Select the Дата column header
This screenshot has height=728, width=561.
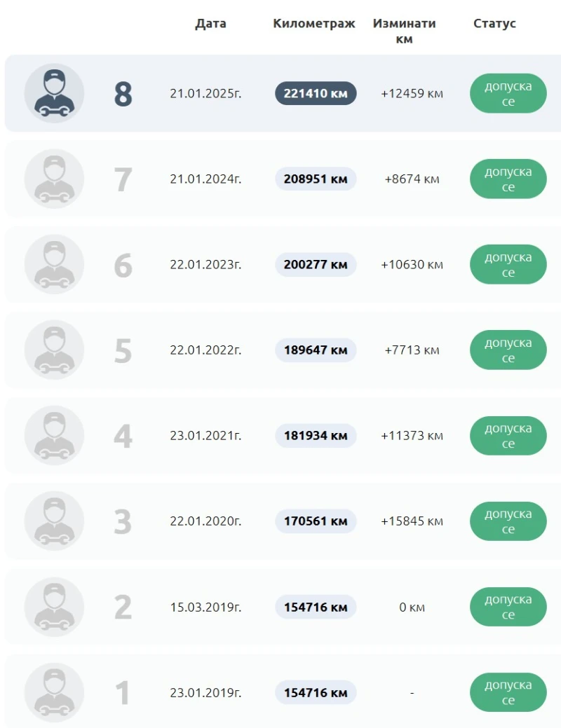click(x=210, y=24)
